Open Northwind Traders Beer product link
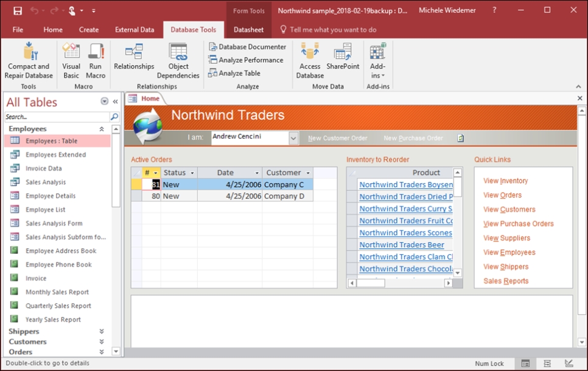 pos(402,244)
